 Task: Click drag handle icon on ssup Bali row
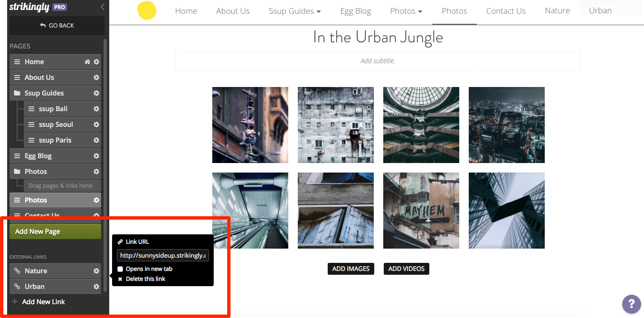pos(31,109)
